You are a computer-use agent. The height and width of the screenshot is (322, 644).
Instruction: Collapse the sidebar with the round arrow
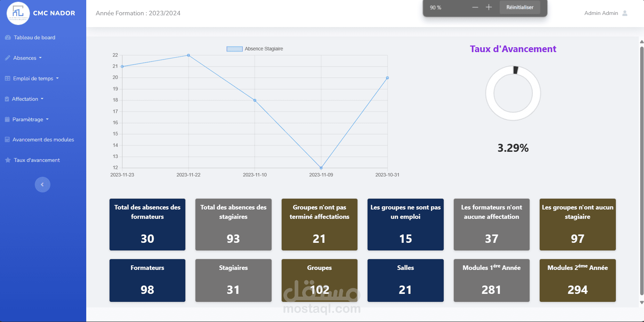click(42, 184)
